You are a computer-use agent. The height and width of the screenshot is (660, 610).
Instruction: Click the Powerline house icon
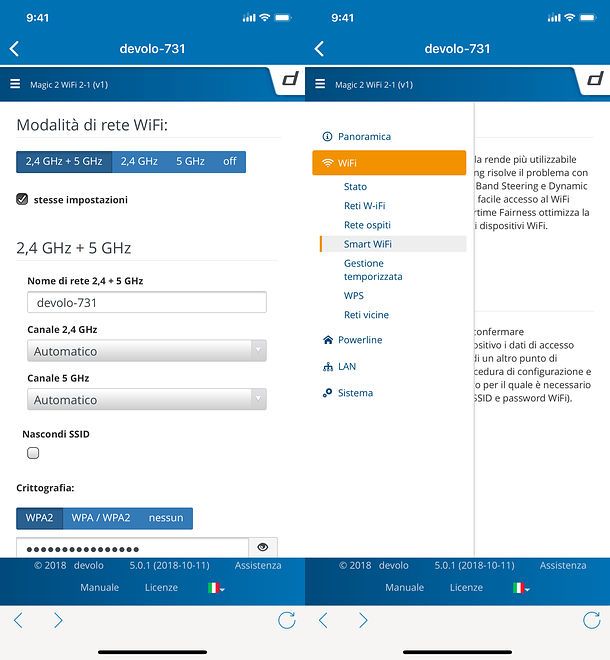tap(328, 340)
